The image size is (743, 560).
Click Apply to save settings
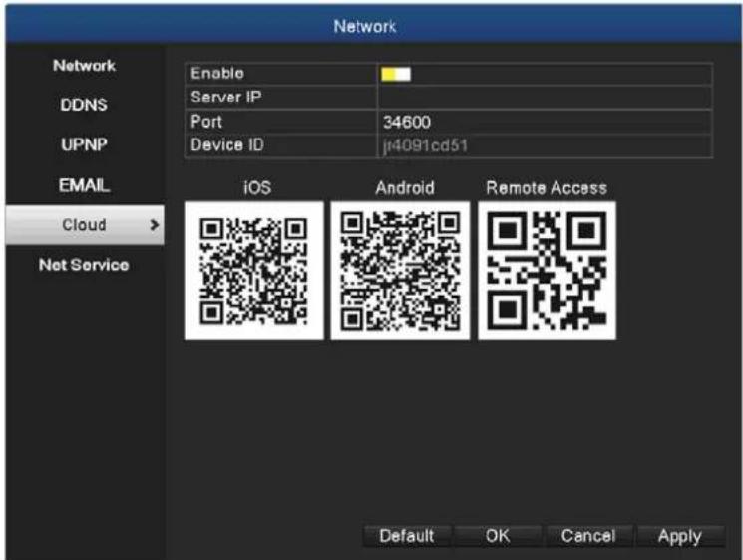(x=680, y=536)
